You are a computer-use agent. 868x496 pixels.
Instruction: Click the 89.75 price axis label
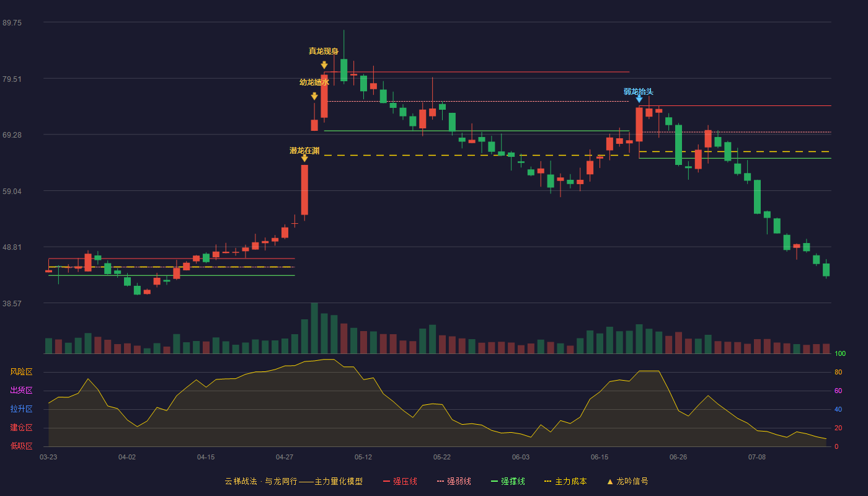12,22
